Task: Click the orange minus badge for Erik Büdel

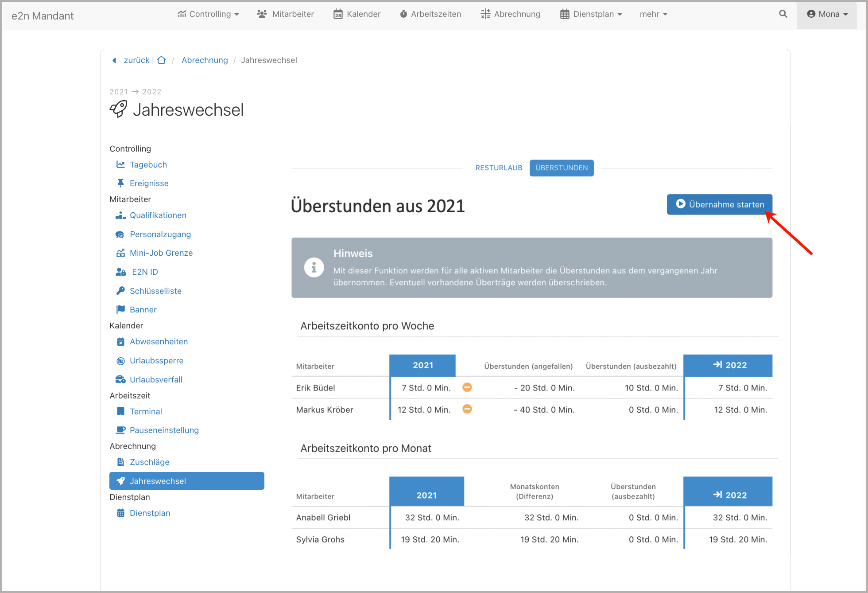Action: click(467, 387)
